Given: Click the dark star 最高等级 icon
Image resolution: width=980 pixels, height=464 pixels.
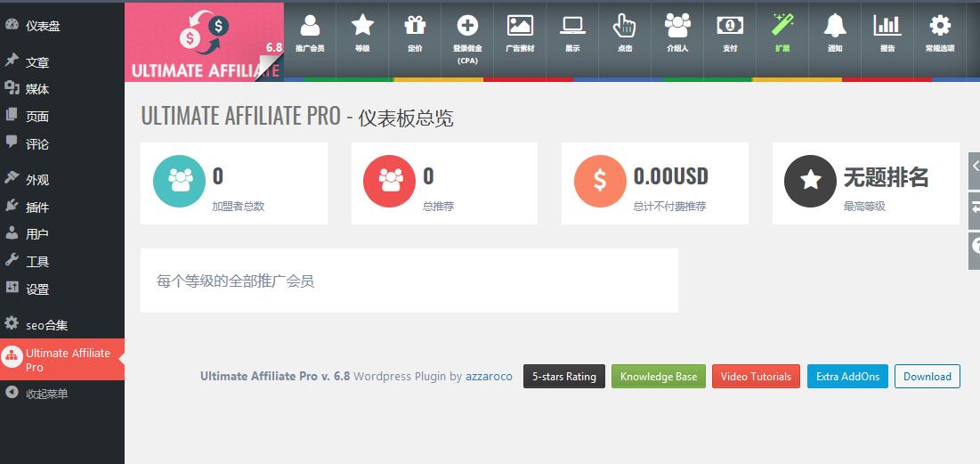Looking at the screenshot, I should 811,182.
